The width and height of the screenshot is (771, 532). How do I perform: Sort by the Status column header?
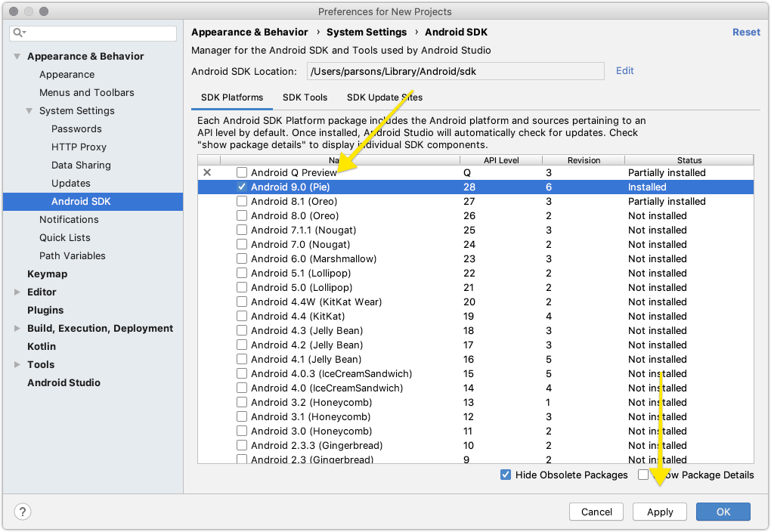coord(689,160)
